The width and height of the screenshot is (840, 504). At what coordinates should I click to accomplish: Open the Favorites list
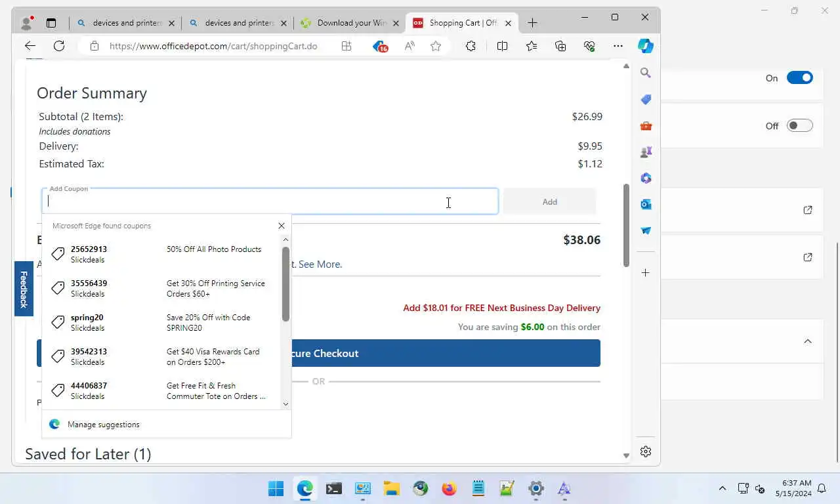(532, 46)
